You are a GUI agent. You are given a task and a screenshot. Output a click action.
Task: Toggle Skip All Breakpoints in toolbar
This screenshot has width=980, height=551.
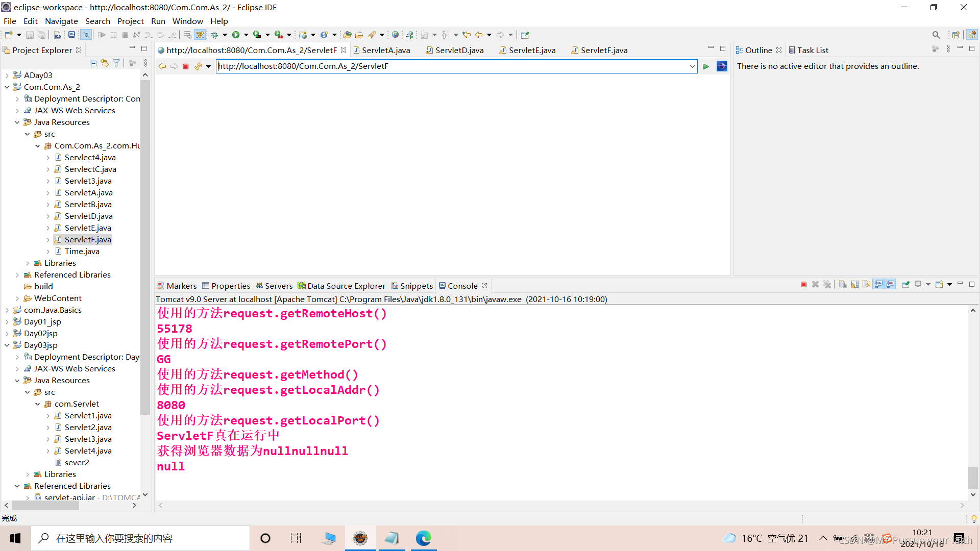(x=86, y=35)
